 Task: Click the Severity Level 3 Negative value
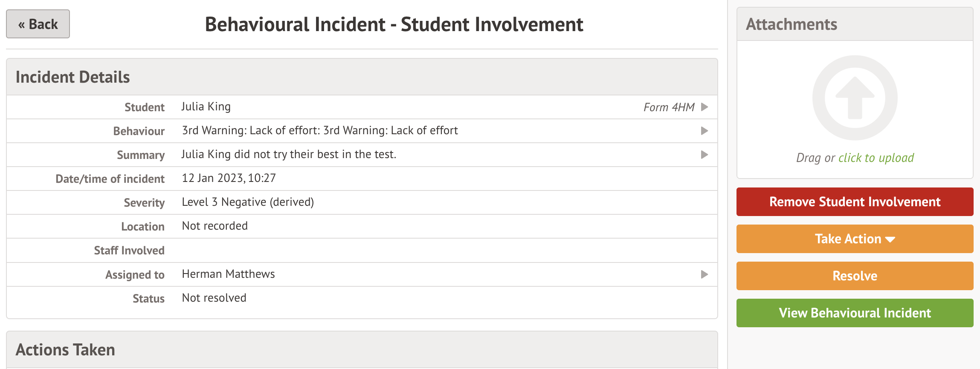click(x=248, y=202)
